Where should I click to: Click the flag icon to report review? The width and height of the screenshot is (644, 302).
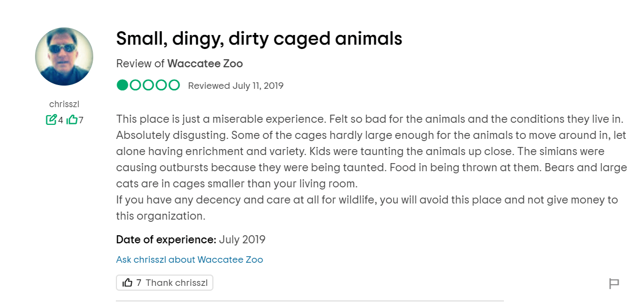pos(614,284)
